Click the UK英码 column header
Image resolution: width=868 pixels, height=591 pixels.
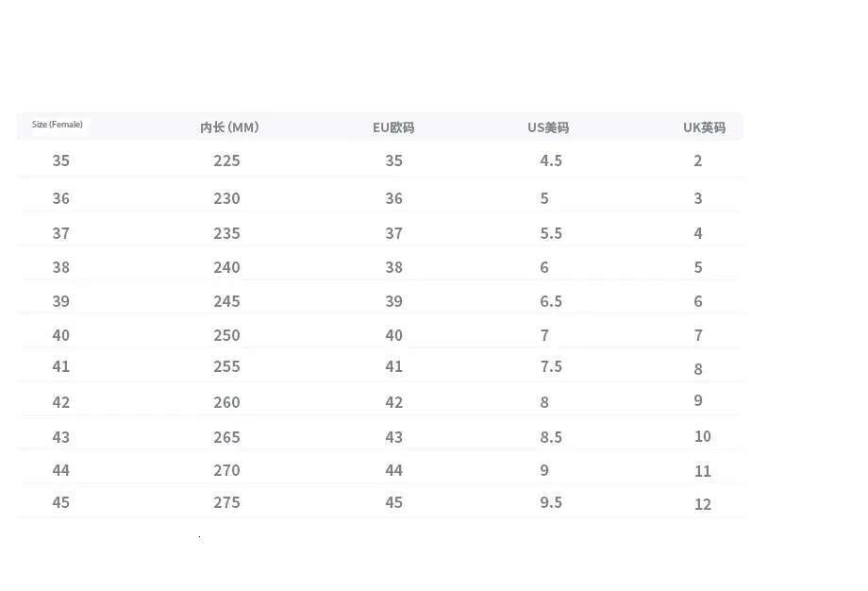coord(704,127)
